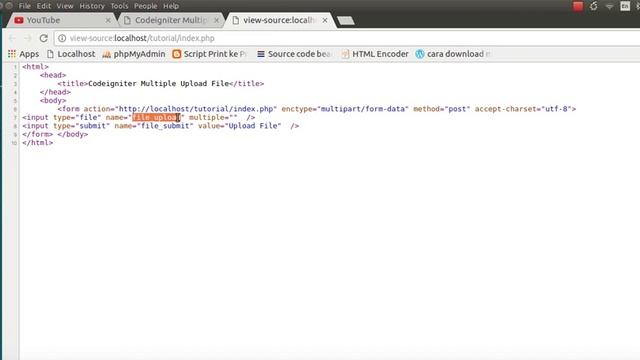Go forward to next page
Screen dimensions: 640x360
tap(28, 38)
